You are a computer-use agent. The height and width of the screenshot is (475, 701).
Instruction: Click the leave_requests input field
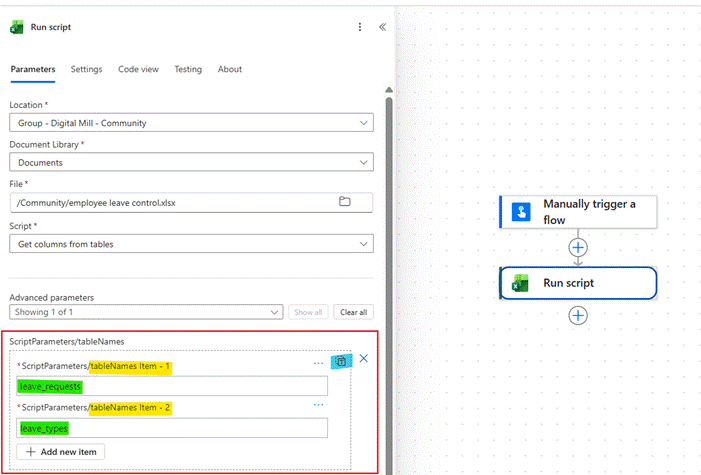[172, 386]
